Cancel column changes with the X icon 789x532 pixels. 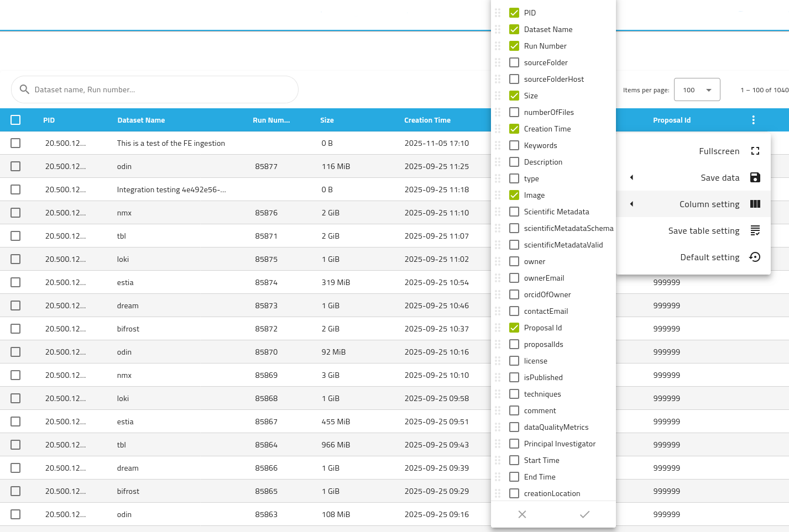pos(522,514)
